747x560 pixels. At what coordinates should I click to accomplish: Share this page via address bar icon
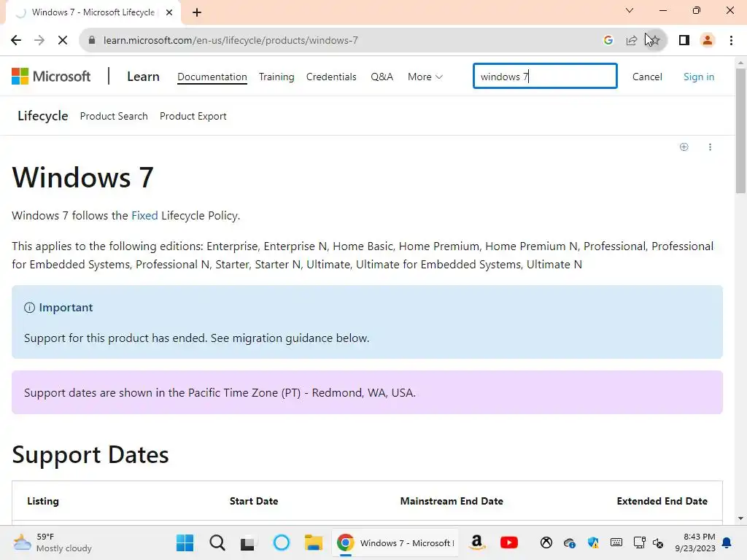click(x=631, y=40)
